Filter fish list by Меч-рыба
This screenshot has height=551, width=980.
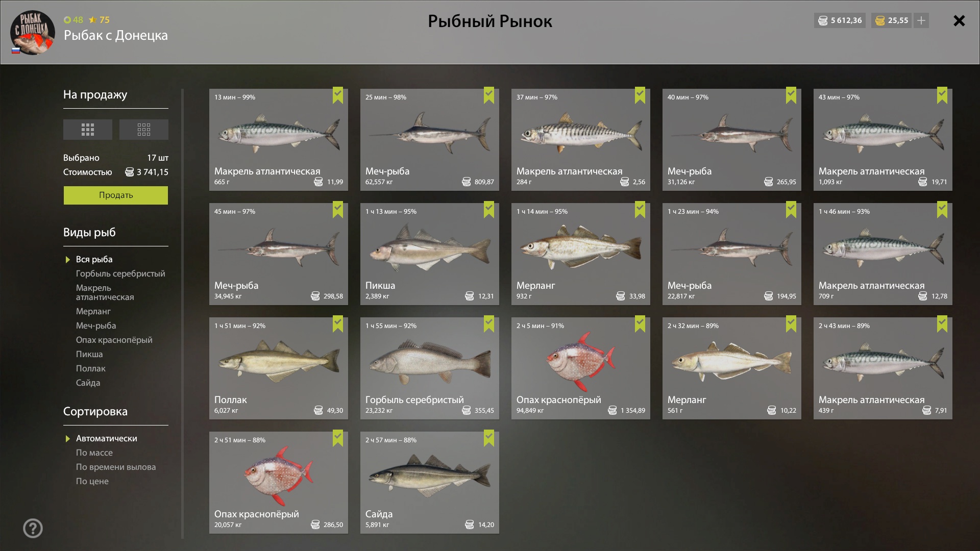pos(96,325)
